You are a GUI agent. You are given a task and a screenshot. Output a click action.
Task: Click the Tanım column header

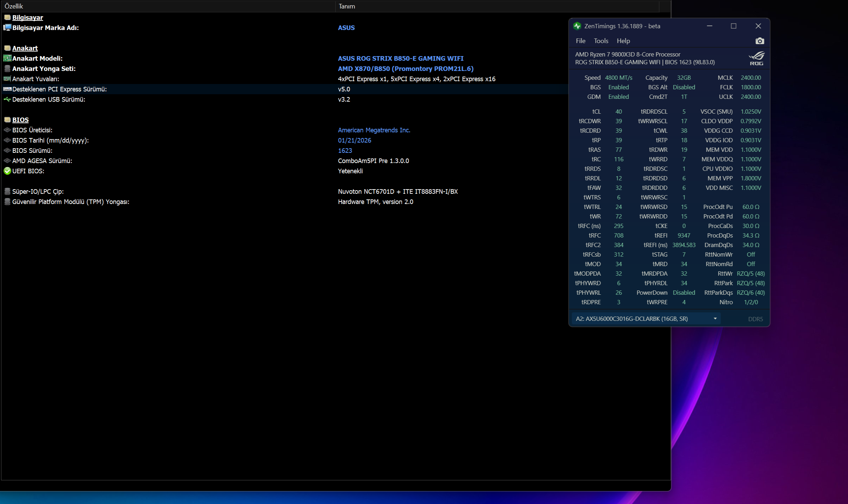[497, 6]
